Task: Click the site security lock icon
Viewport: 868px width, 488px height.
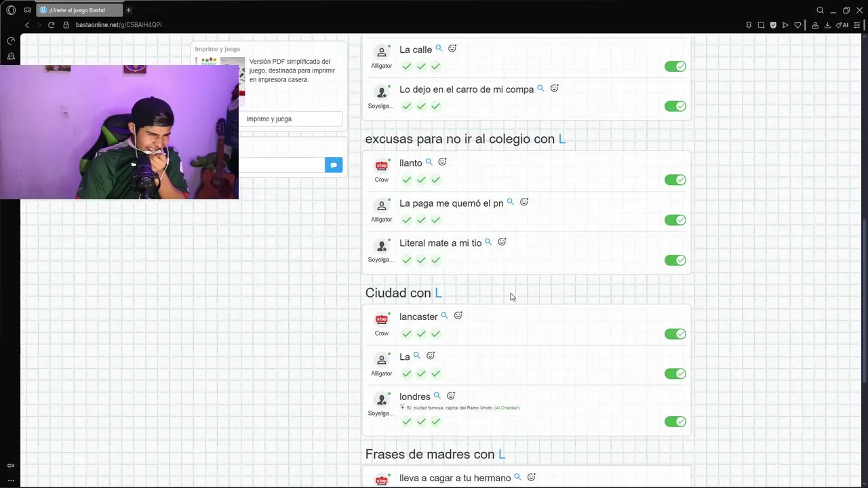Action: coord(66,25)
